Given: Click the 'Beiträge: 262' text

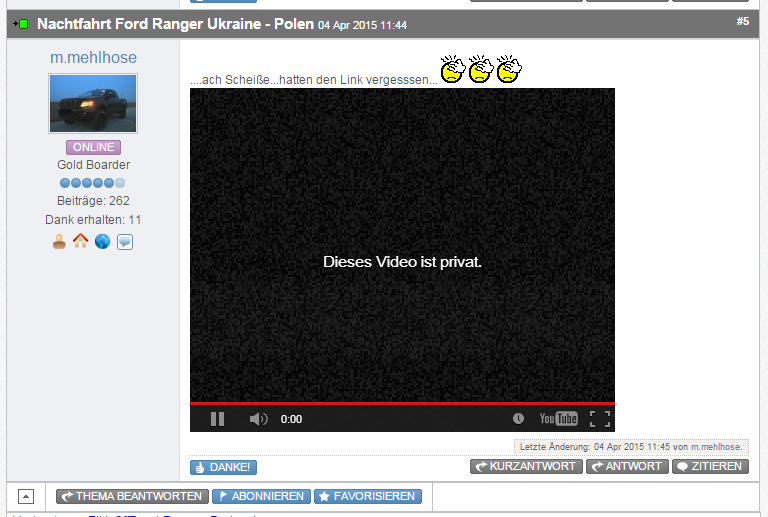Looking at the screenshot, I should coord(93,201).
